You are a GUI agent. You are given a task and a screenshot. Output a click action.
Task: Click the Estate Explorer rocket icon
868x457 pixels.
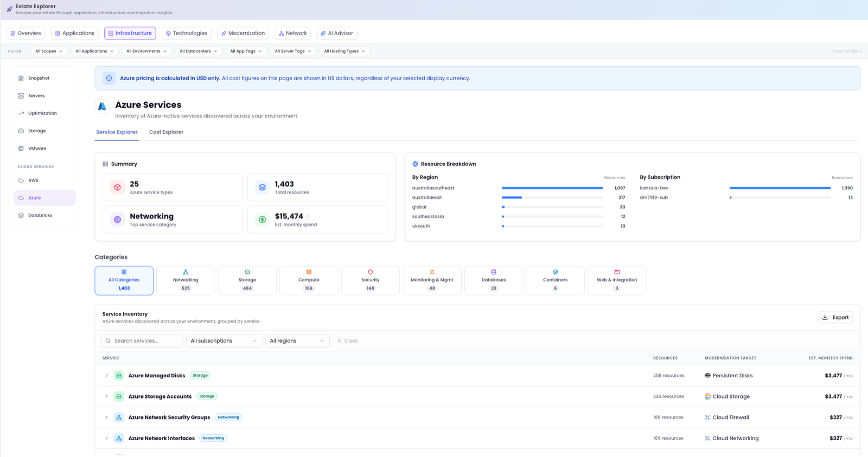(x=9, y=9)
